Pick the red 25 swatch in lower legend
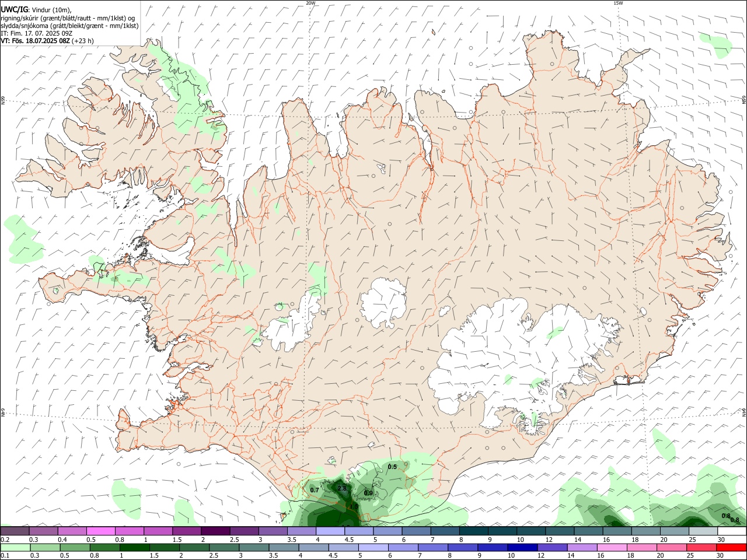The image size is (747, 560). (x=701, y=547)
